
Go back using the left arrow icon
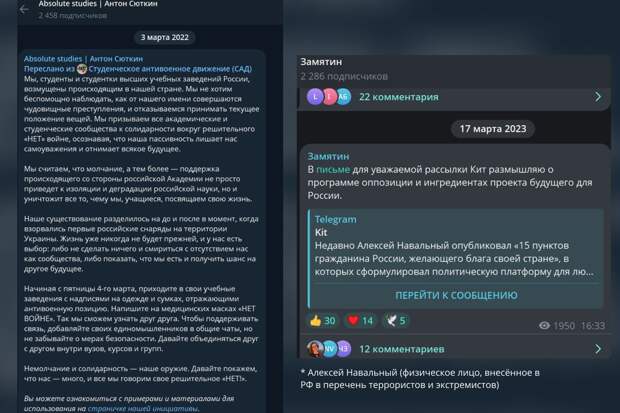coord(24,9)
